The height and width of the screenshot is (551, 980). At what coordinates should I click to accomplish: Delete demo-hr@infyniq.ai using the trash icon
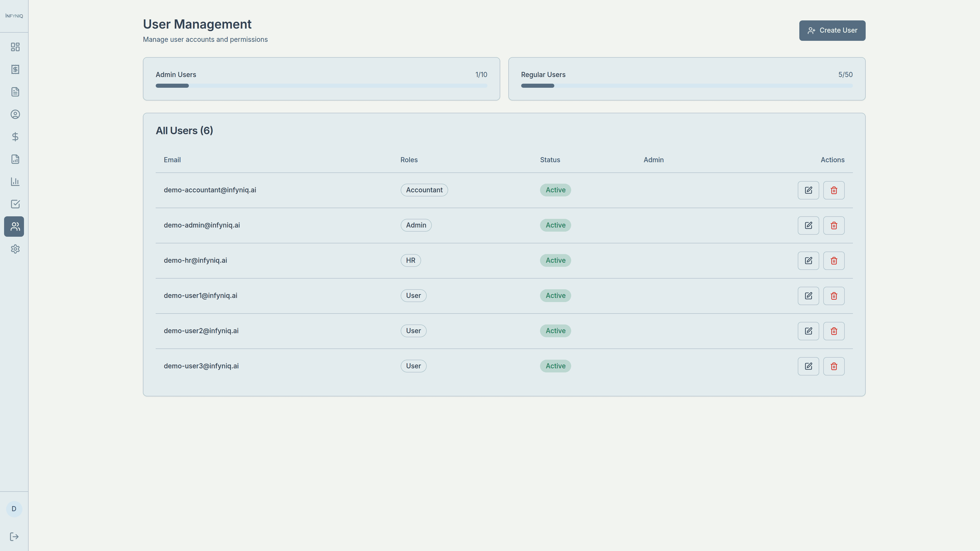point(834,260)
